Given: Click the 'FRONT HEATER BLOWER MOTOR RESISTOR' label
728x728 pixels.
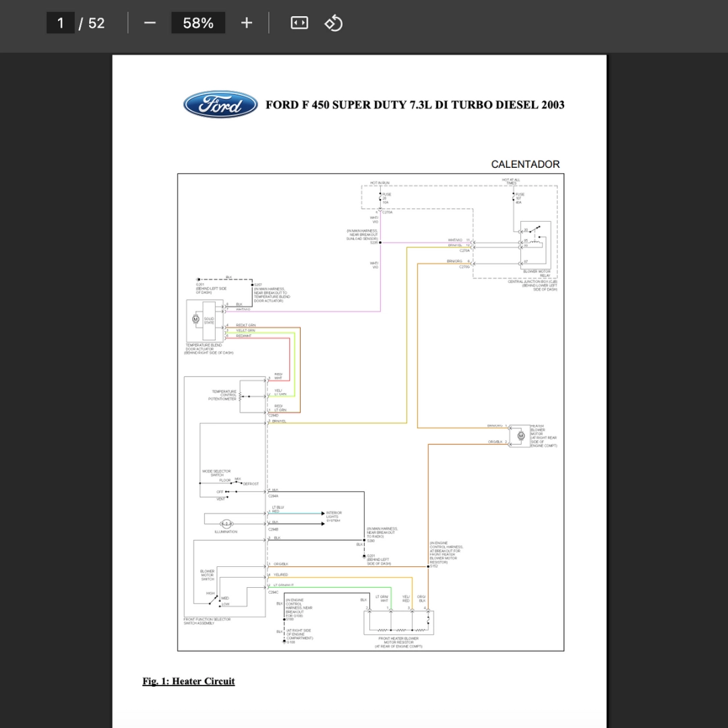Looking at the screenshot, I should coord(398,640).
